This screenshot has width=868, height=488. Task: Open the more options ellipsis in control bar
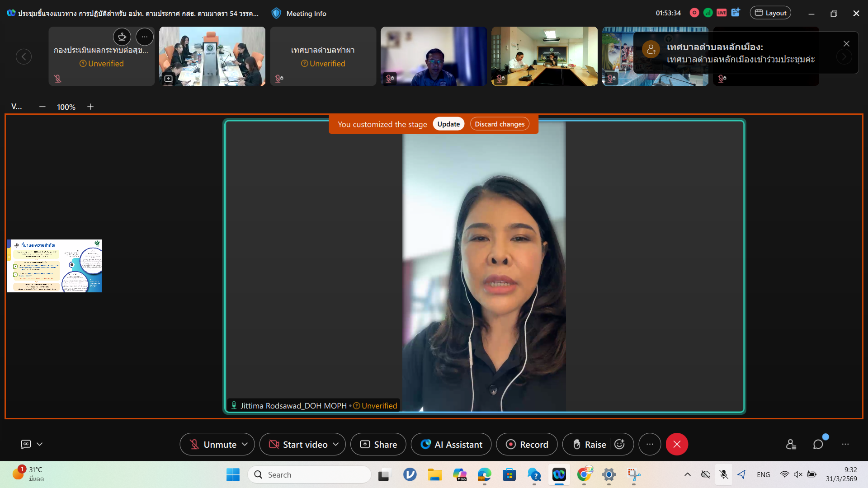click(650, 445)
